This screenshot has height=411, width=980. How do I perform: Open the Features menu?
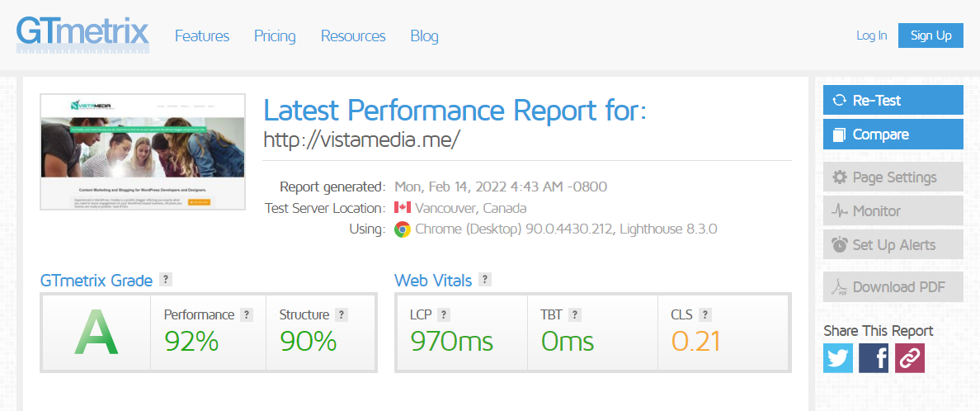coord(202,36)
